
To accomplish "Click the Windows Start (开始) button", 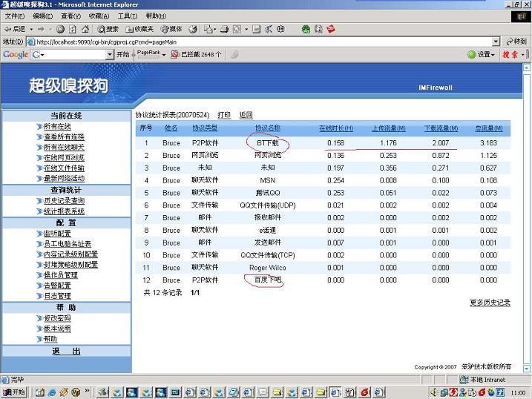I will 13,392.
